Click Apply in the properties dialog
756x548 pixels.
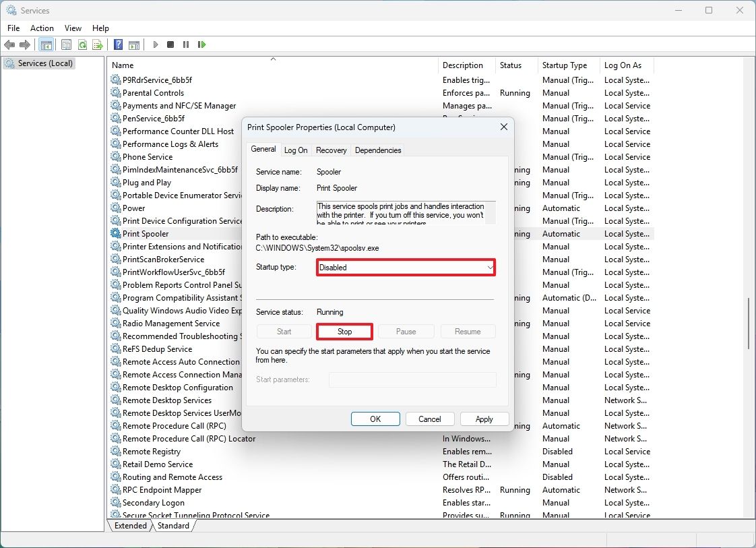pos(484,419)
